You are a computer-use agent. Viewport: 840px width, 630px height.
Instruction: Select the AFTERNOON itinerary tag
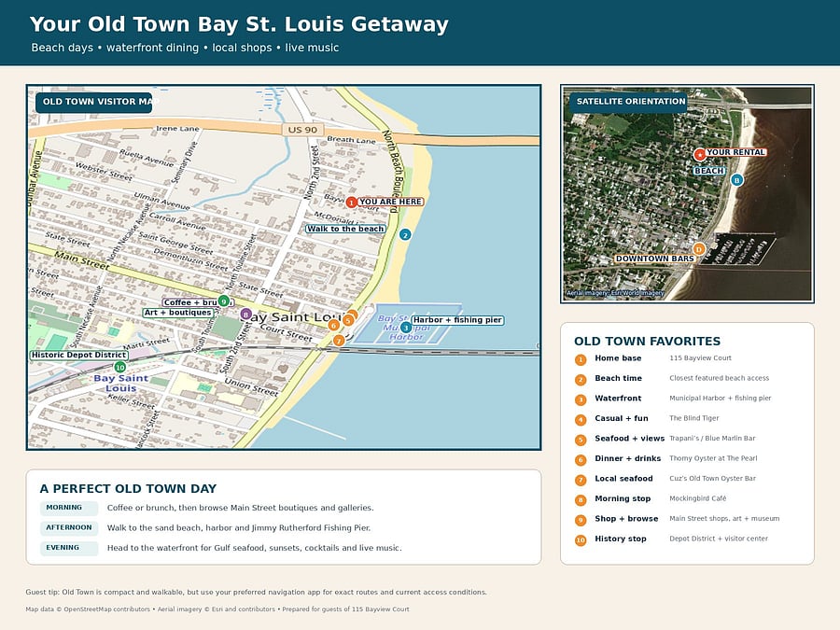point(68,528)
